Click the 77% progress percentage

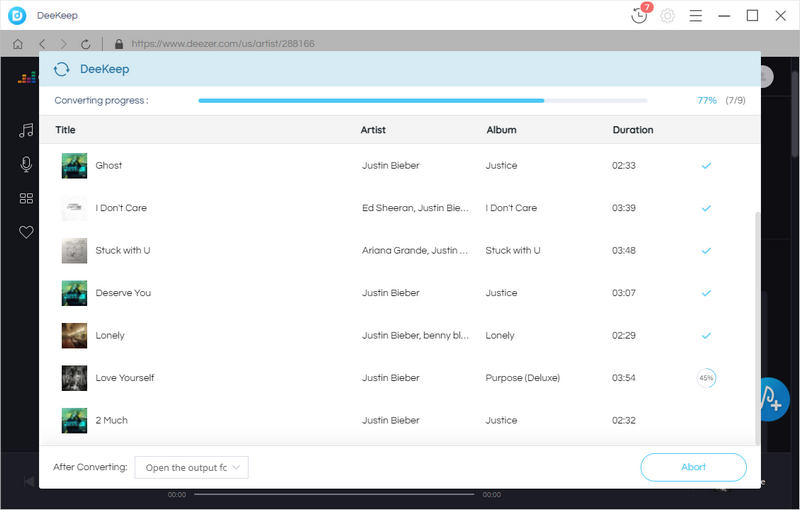point(707,100)
